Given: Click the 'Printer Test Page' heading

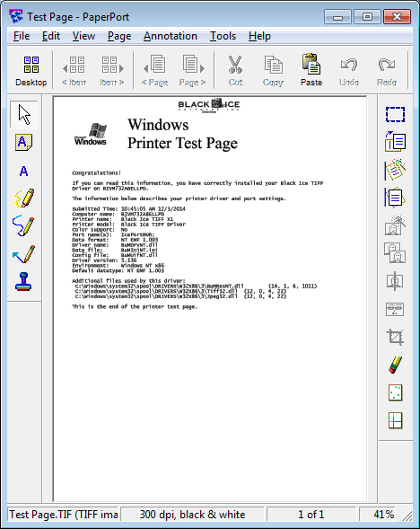Looking at the screenshot, I should [182, 143].
